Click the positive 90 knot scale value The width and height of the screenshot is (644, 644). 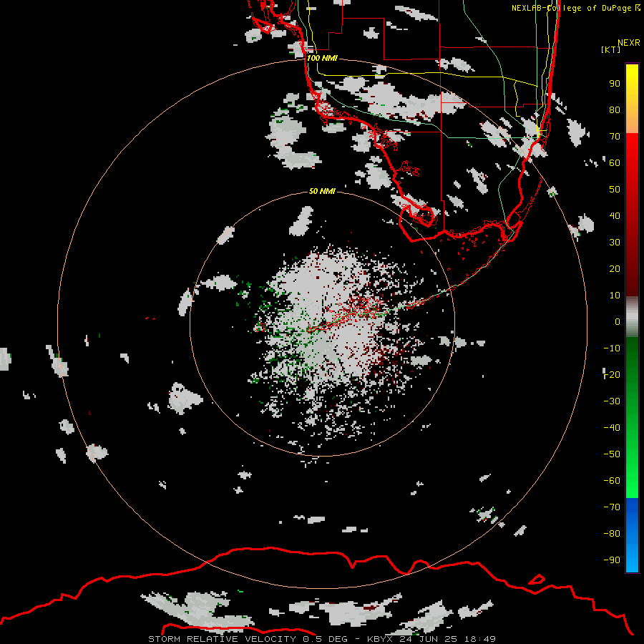(615, 84)
